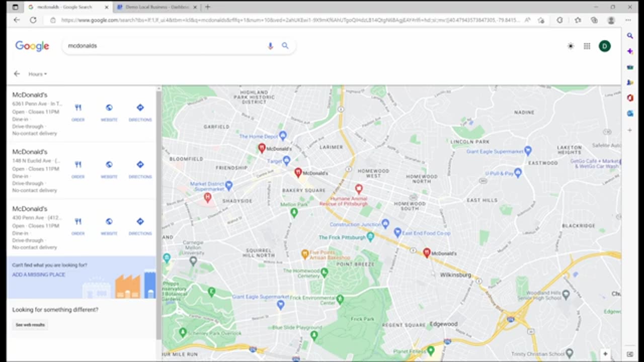The height and width of the screenshot is (362, 644).
Task: Open the Outlook icon in the Edge sidebar
Action: tap(630, 114)
